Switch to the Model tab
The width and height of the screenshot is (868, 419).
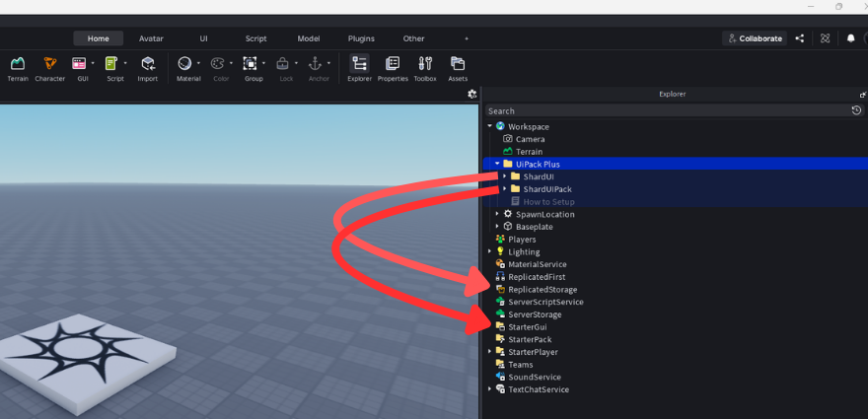click(309, 38)
